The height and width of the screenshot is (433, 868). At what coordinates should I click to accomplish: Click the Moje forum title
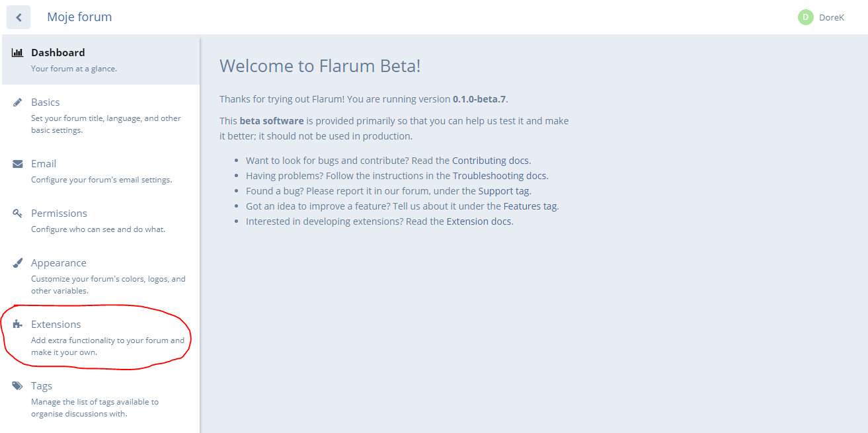coord(79,17)
